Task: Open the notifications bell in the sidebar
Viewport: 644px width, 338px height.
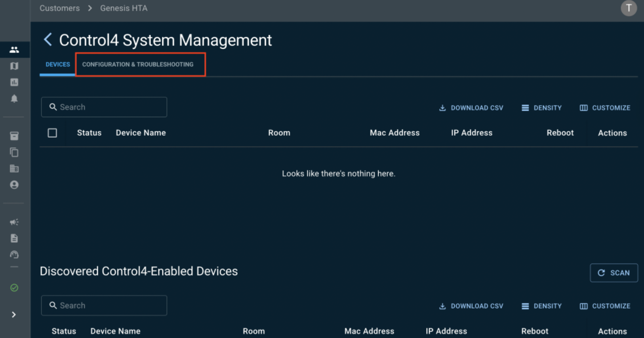Action: click(x=14, y=99)
